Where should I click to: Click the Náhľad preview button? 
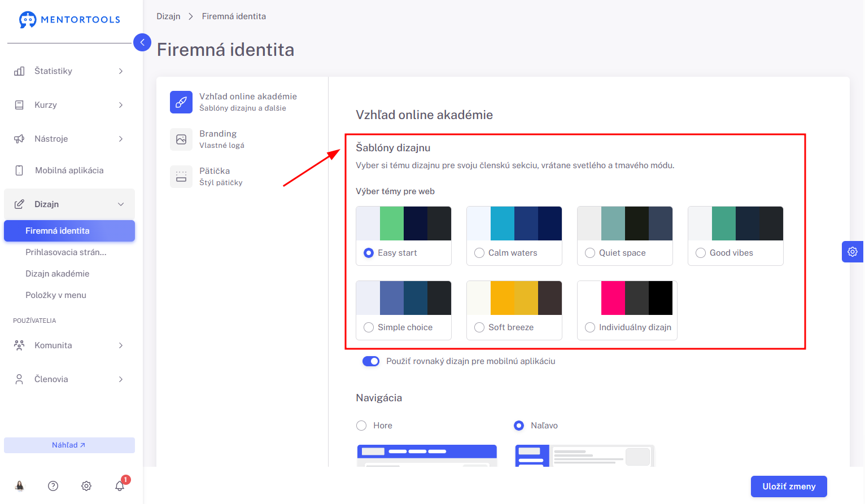(69, 445)
